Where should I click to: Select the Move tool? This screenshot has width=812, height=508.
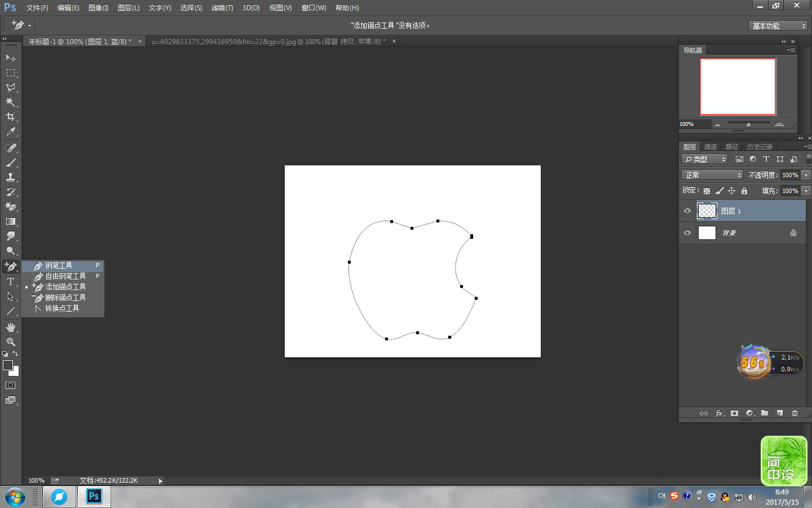[11, 58]
